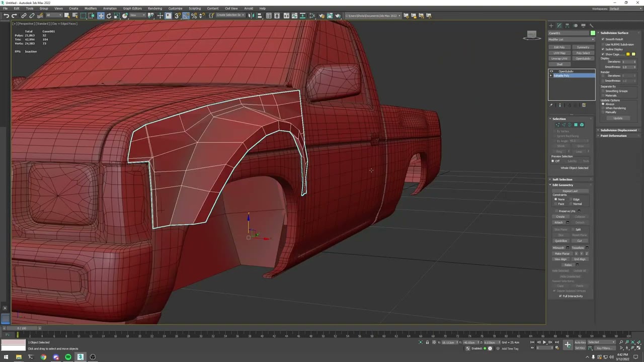Select Element sub-object level icon
Viewport: 644px width, 362px height.
tap(582, 125)
